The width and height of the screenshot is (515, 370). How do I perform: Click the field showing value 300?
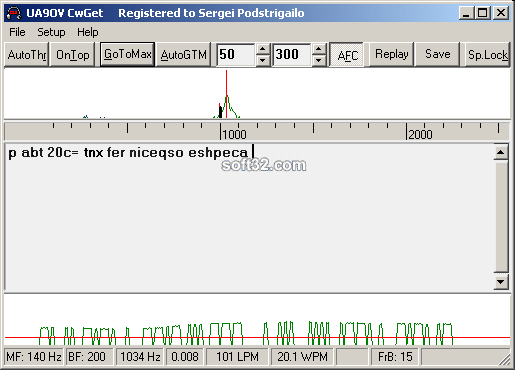click(292, 55)
